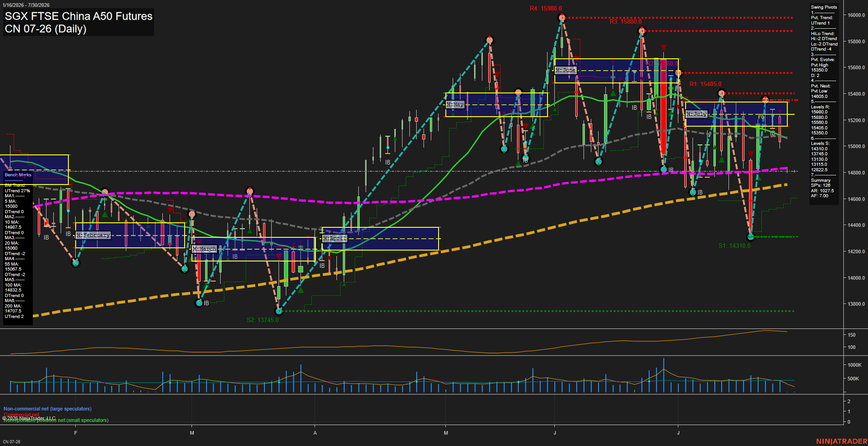Image resolution: width=868 pixels, height=446 pixels.
Task: Select the 14987.5 moving average value
Action: (x=13, y=227)
